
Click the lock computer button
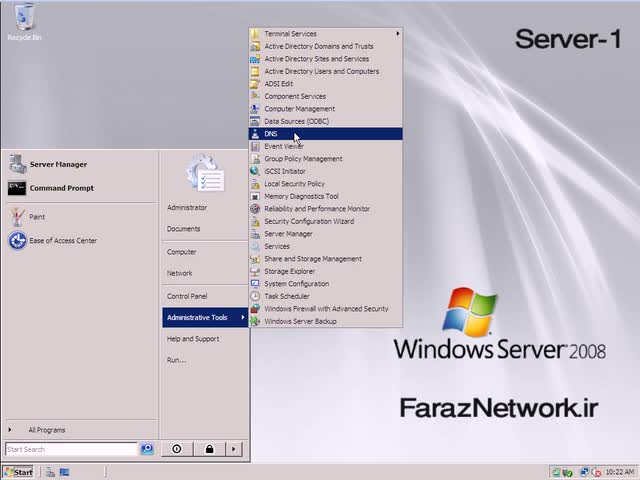209,449
